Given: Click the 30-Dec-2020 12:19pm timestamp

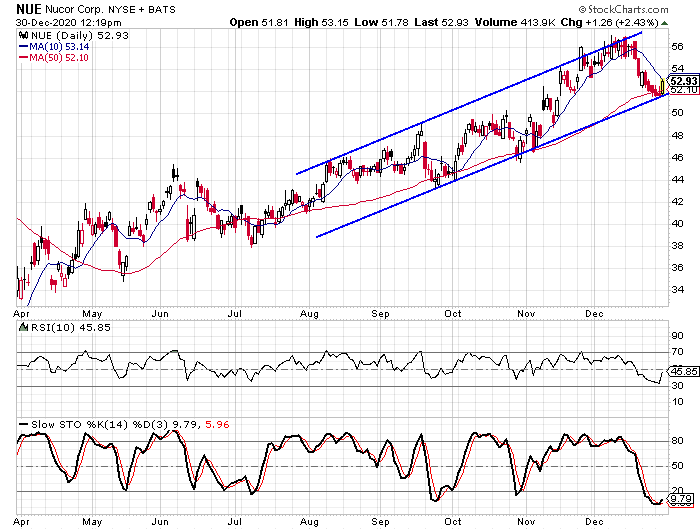Looking at the screenshot, I should (68, 22).
